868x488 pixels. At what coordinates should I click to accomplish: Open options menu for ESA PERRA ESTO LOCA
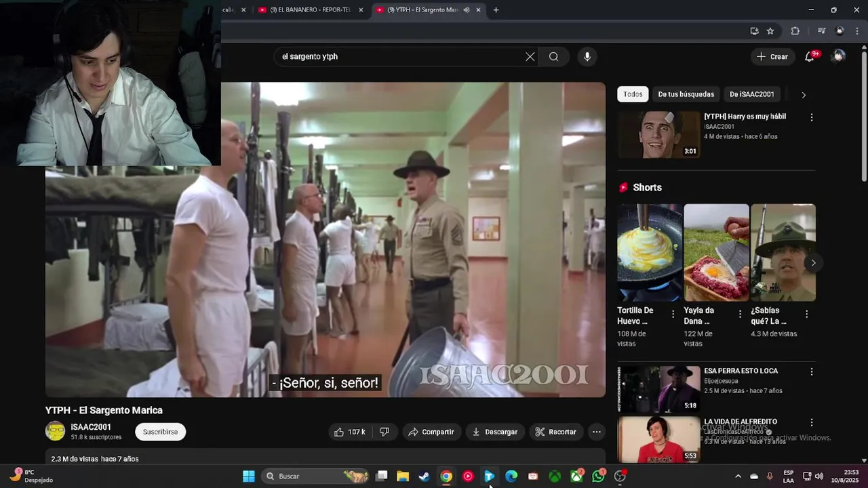point(811,371)
